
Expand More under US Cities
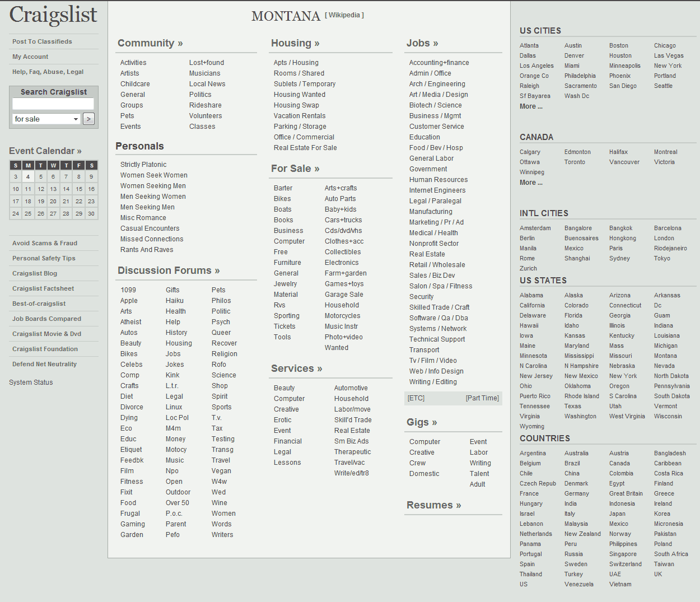(x=531, y=106)
